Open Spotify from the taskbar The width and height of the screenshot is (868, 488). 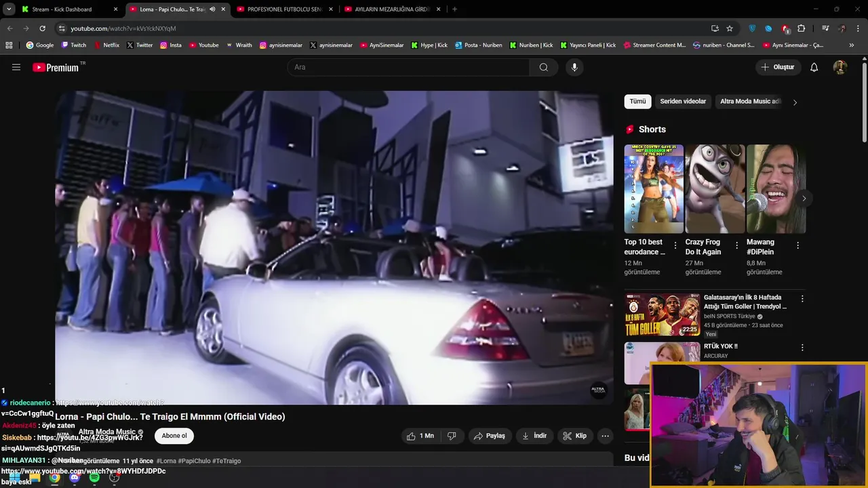pos(94,478)
